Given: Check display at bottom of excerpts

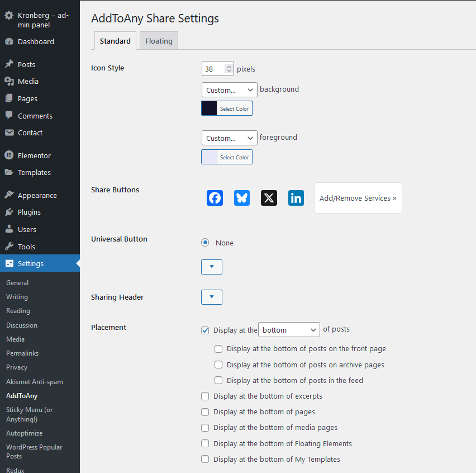Looking at the screenshot, I should pyautogui.click(x=205, y=396).
